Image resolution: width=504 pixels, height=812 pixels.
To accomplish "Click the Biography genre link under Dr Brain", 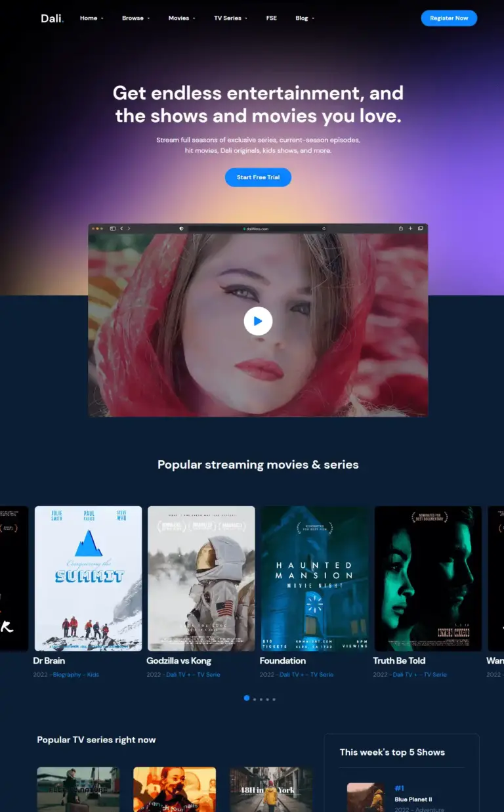I will click(x=67, y=675).
